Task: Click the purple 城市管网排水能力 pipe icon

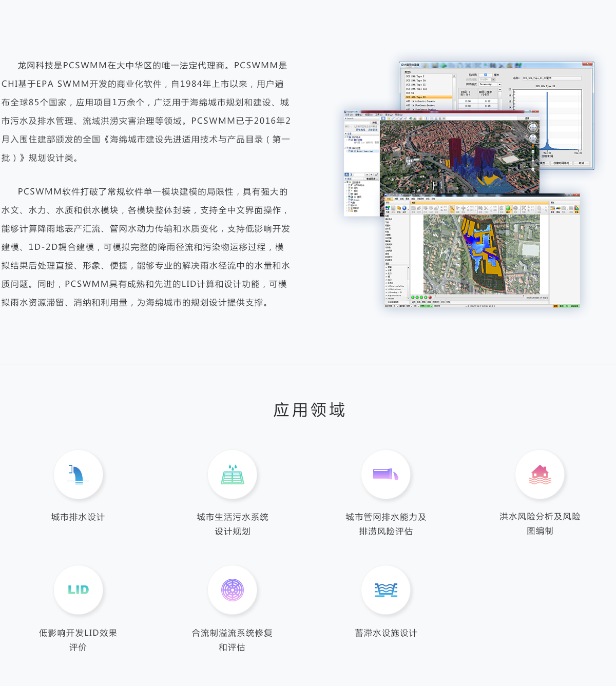Action: coord(386,475)
